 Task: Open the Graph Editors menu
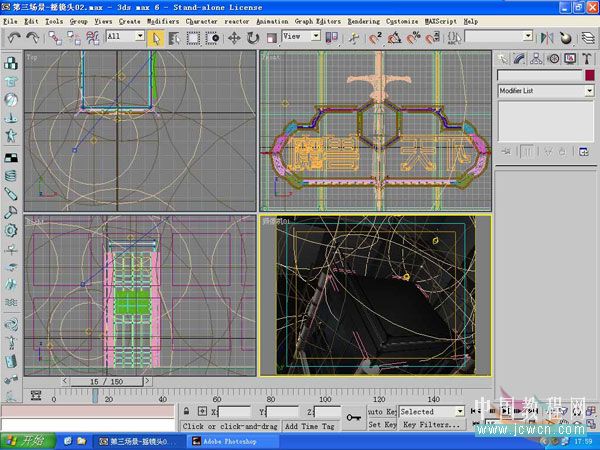[317, 20]
